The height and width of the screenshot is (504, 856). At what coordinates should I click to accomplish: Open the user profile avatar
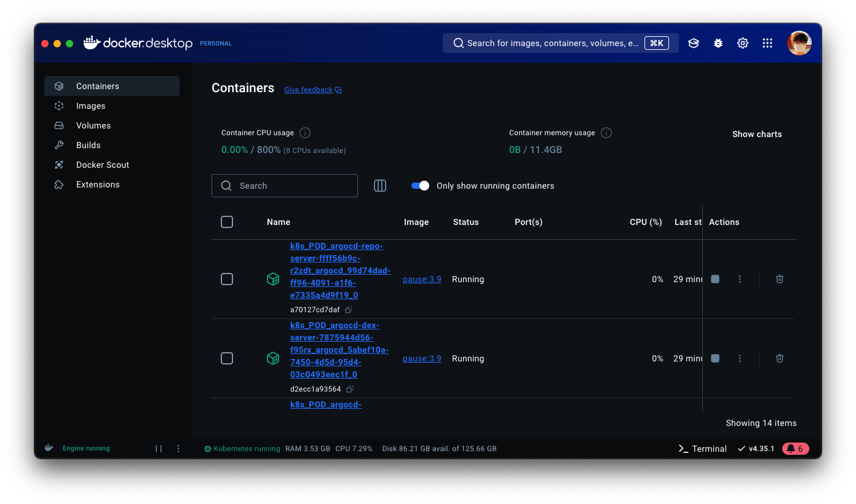point(799,43)
